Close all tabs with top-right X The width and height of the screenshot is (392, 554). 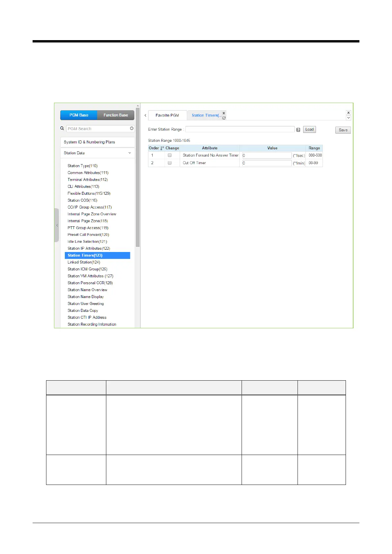(x=349, y=113)
